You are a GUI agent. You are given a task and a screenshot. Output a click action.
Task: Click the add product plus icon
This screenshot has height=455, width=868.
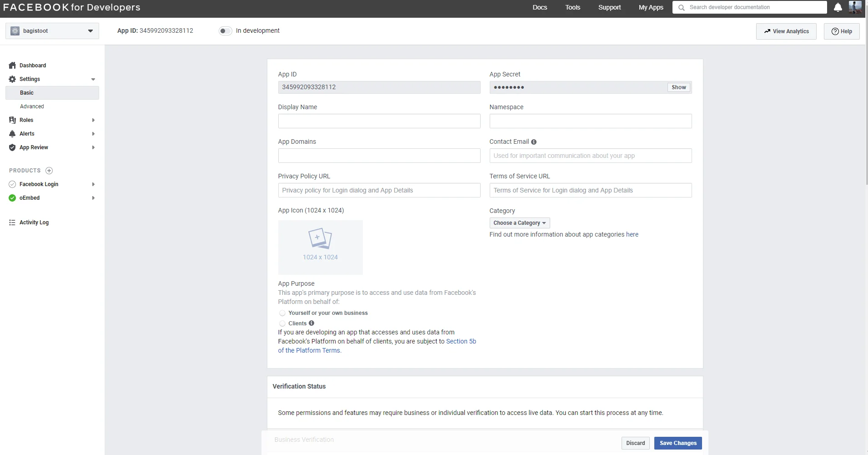(49, 171)
